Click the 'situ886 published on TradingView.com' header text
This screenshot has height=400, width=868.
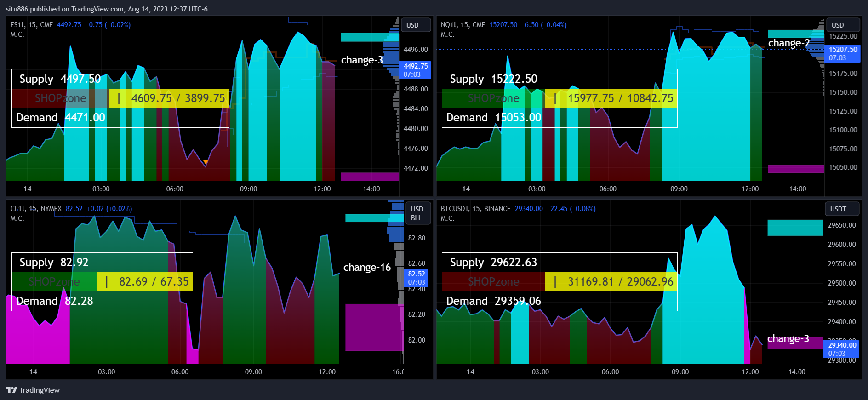click(65, 9)
